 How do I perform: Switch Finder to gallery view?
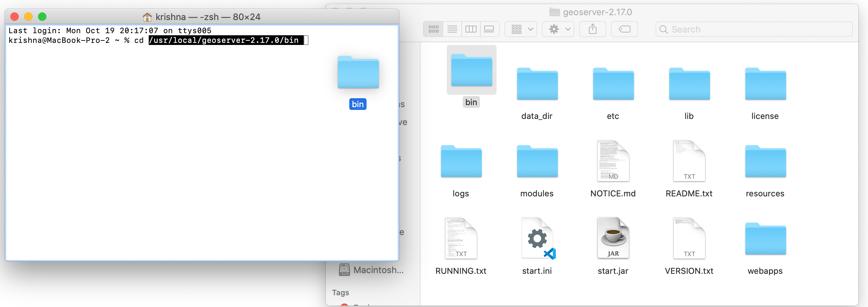pyautogui.click(x=489, y=29)
